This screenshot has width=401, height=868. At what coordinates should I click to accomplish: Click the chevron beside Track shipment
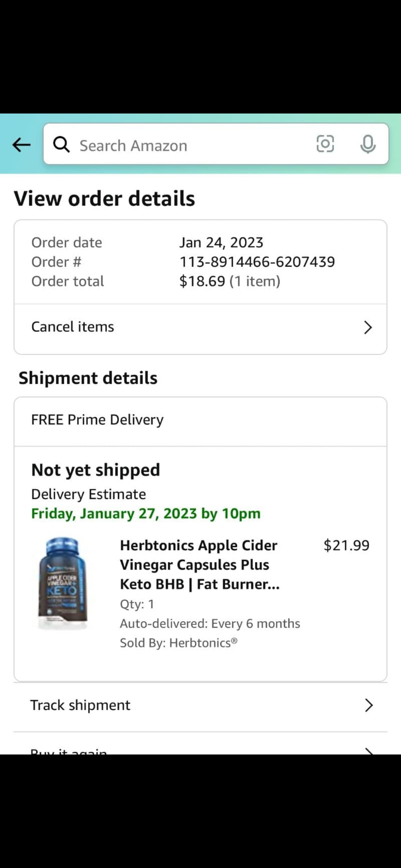pos(368,705)
